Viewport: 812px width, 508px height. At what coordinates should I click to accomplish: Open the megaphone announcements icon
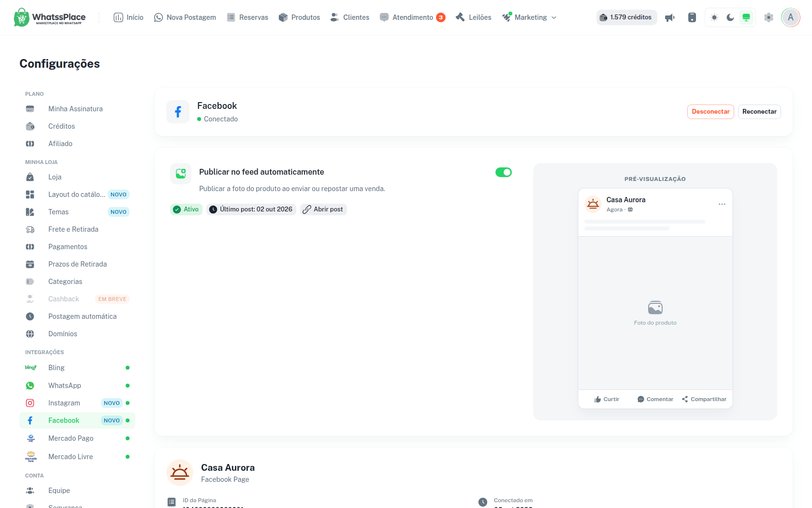coord(670,17)
